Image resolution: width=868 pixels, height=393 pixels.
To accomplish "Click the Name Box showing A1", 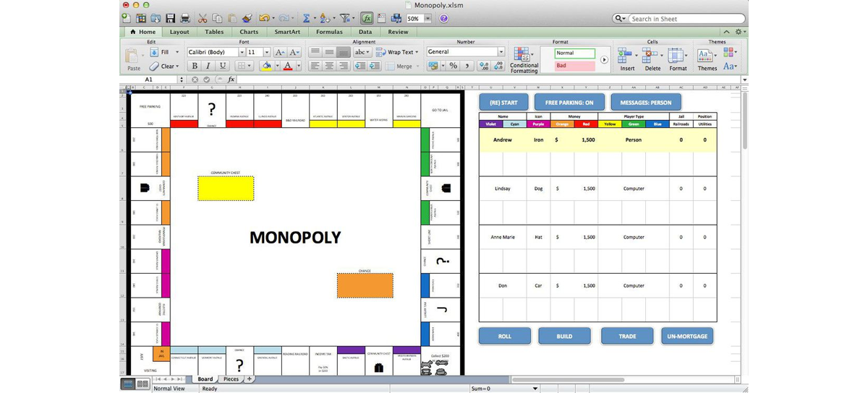I will 149,79.
